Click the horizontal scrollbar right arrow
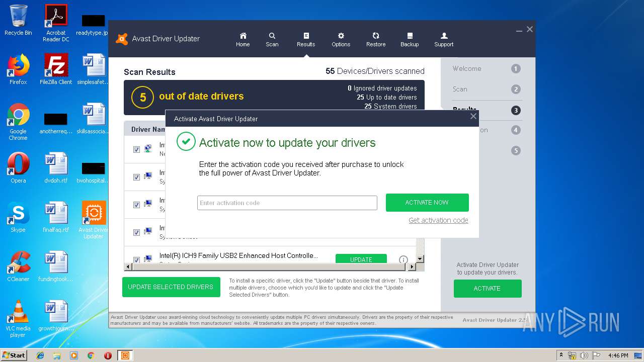Screen dimensions: 644x362 (x=413, y=267)
